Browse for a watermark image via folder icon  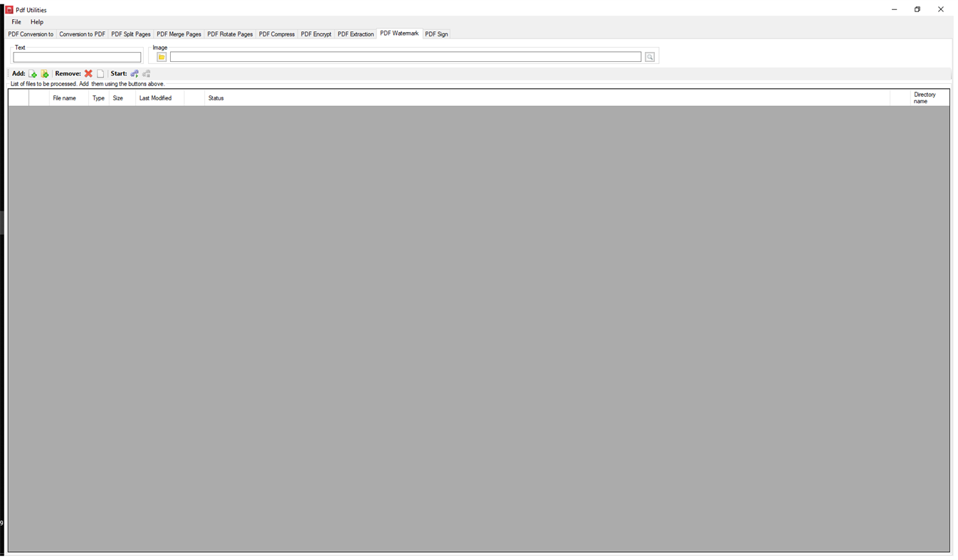click(x=161, y=56)
